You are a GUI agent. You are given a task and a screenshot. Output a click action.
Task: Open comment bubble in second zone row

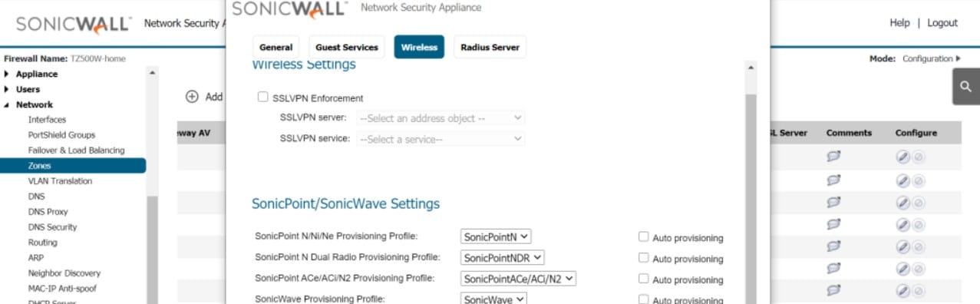click(x=833, y=180)
